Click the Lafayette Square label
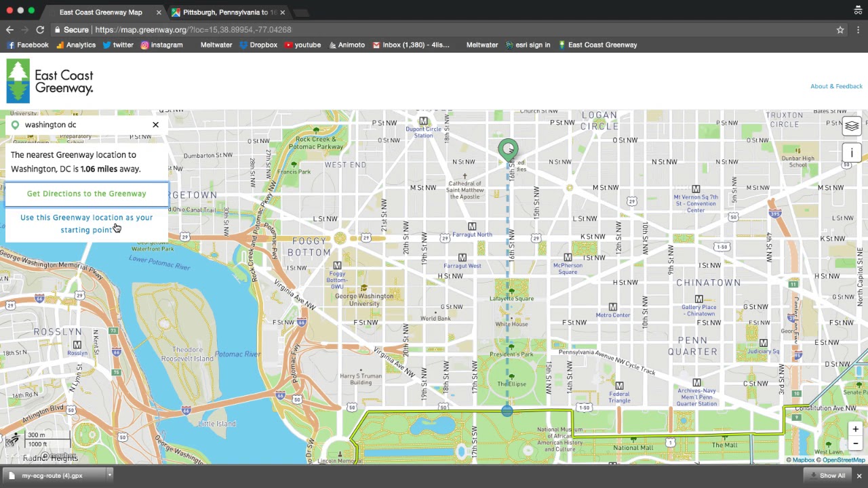868x488 pixels. pos(512,299)
